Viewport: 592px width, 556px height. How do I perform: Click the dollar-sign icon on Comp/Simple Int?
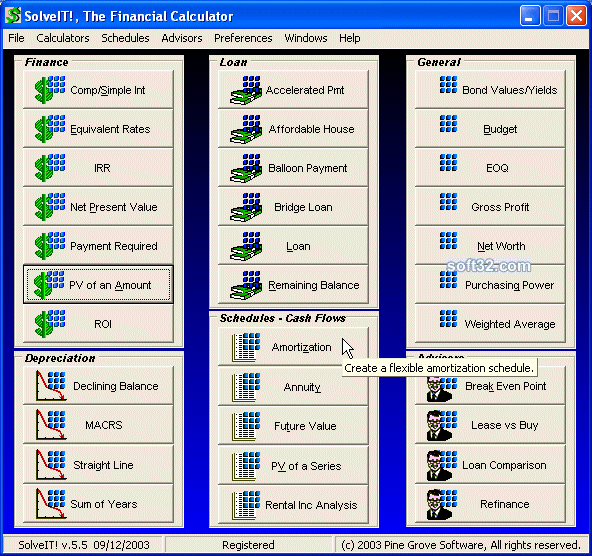pyautogui.click(x=49, y=90)
